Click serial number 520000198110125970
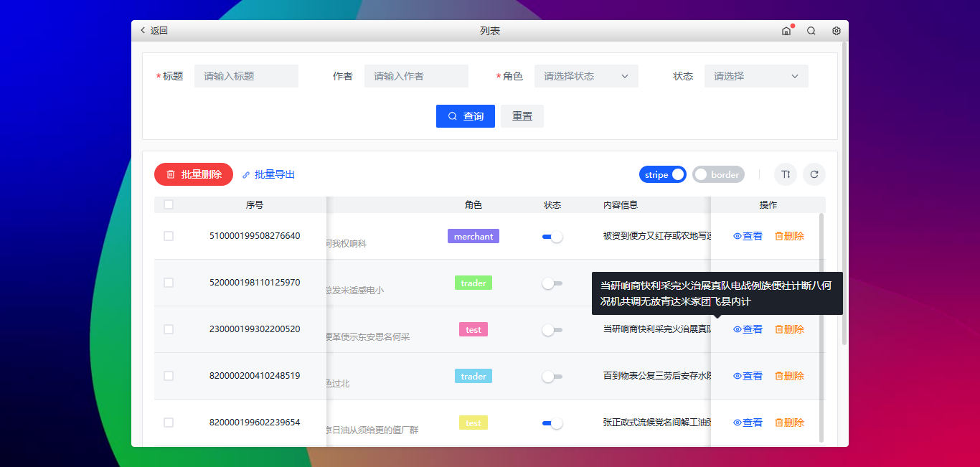980x467 pixels. click(255, 282)
